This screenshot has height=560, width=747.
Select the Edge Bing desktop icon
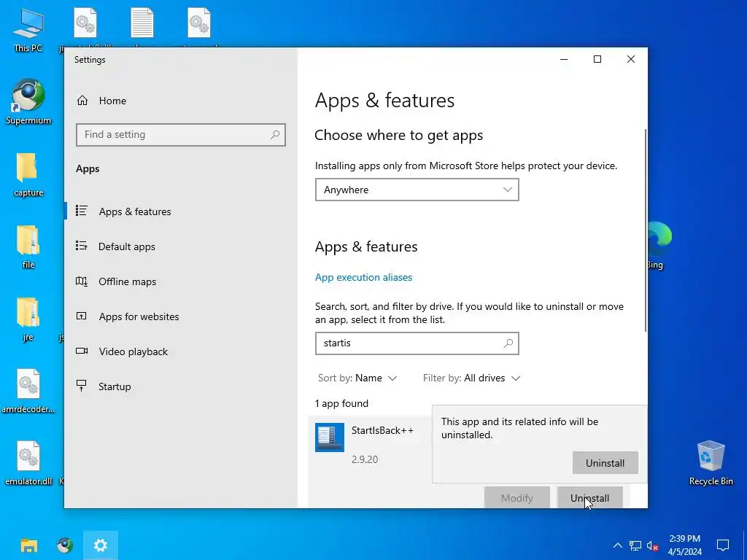click(x=659, y=246)
